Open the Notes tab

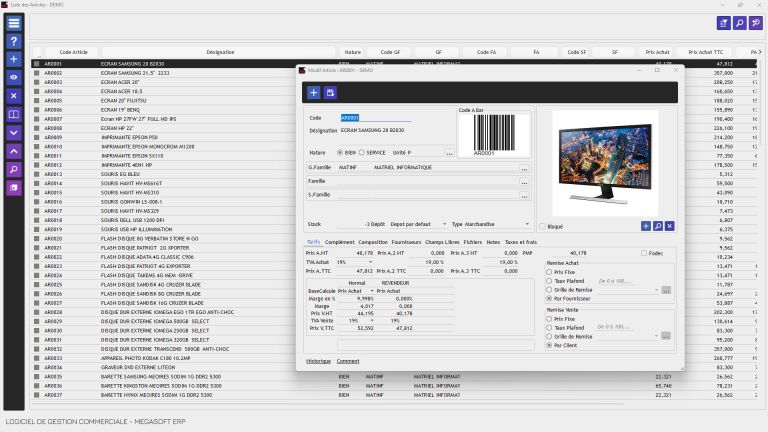[x=493, y=242]
